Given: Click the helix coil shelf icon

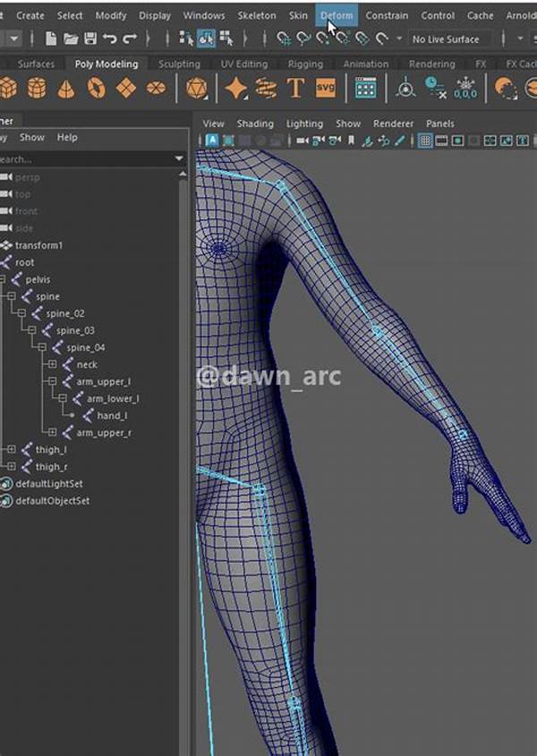Looking at the screenshot, I should coord(266,89).
